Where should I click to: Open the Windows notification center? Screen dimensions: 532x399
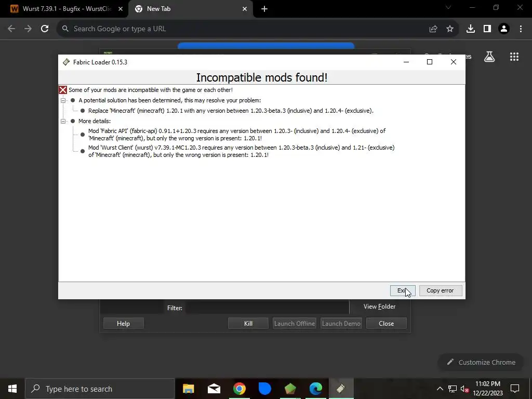(x=515, y=389)
